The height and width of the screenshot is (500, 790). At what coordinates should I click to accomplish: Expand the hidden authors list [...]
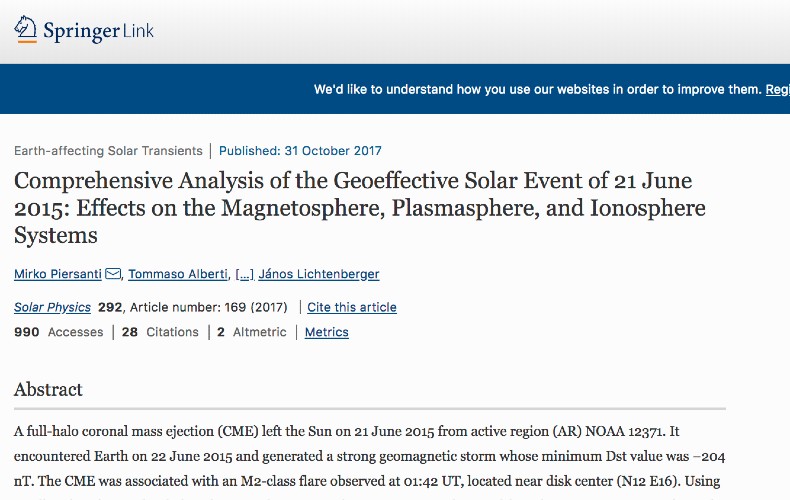[x=245, y=274]
